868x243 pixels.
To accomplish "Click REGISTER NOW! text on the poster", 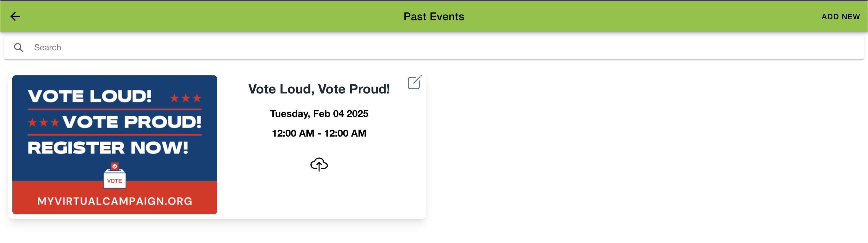I will coord(108,148).
